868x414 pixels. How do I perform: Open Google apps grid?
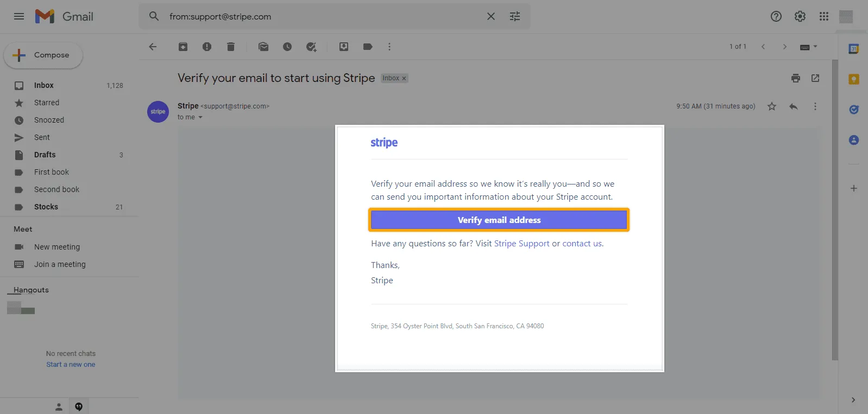824,16
